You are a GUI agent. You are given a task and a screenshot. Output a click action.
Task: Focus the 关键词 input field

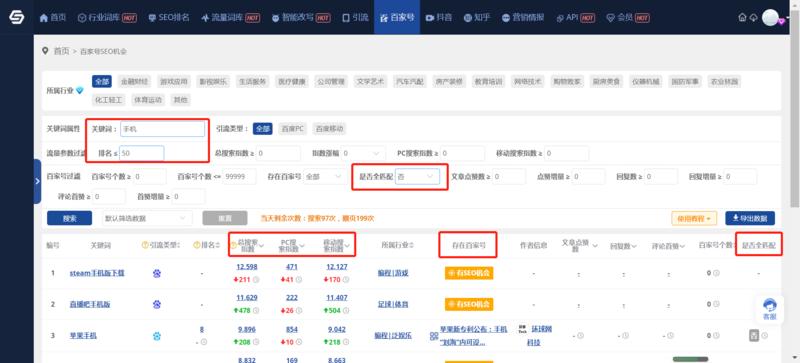(162, 129)
